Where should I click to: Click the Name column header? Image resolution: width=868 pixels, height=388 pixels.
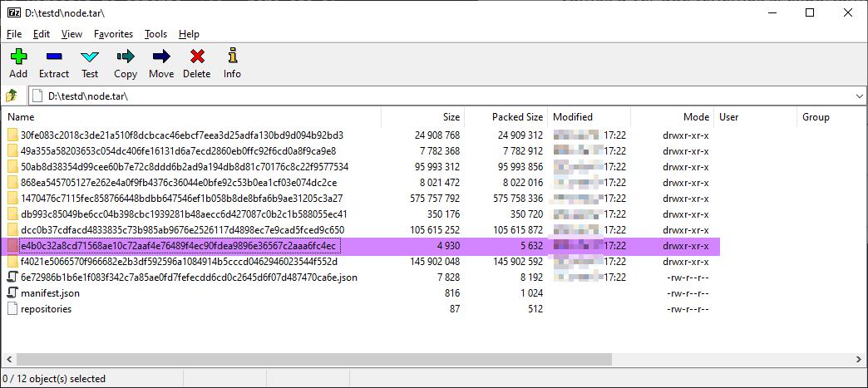click(21, 117)
